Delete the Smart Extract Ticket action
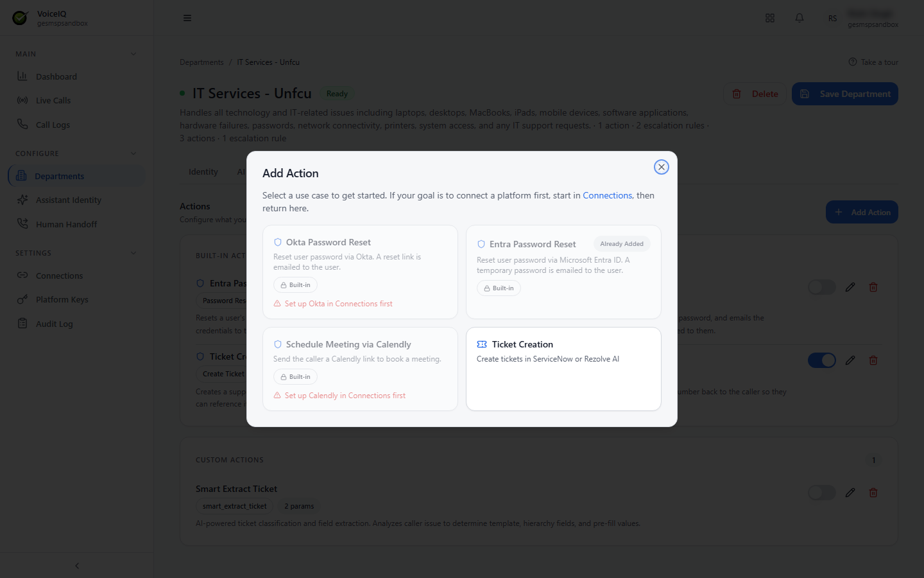Viewport: 924px width, 578px height. click(x=873, y=493)
